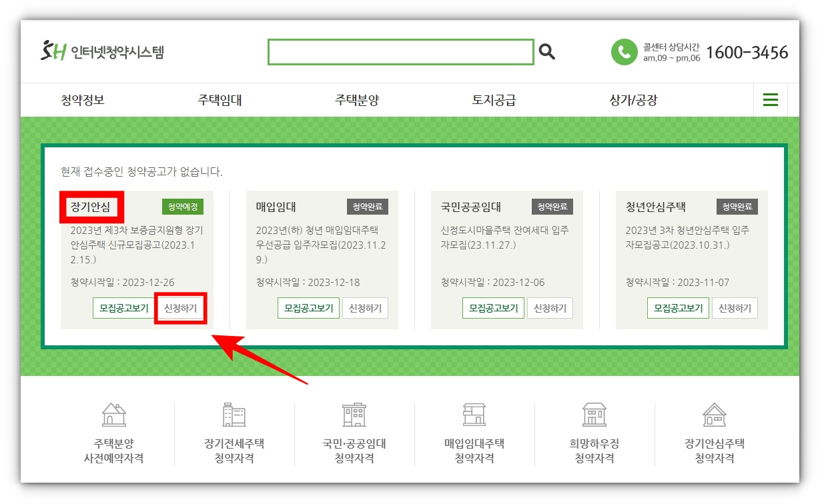This screenshot has height=504, width=820.
Task: Call the 1600-3456 hotline number
Action: point(747,51)
